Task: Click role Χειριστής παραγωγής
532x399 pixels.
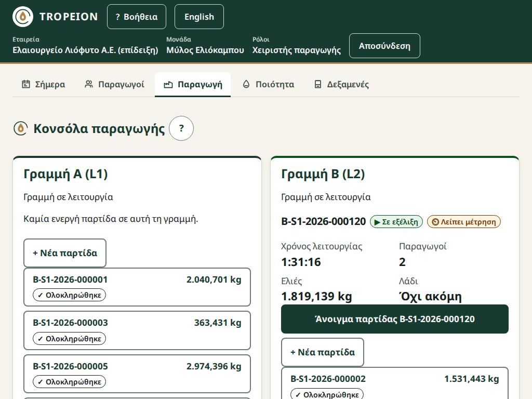Action: (x=297, y=50)
